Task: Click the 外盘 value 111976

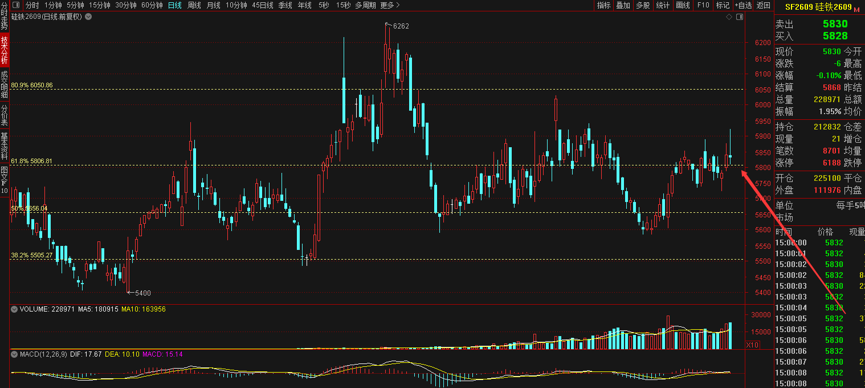Action: coord(827,190)
